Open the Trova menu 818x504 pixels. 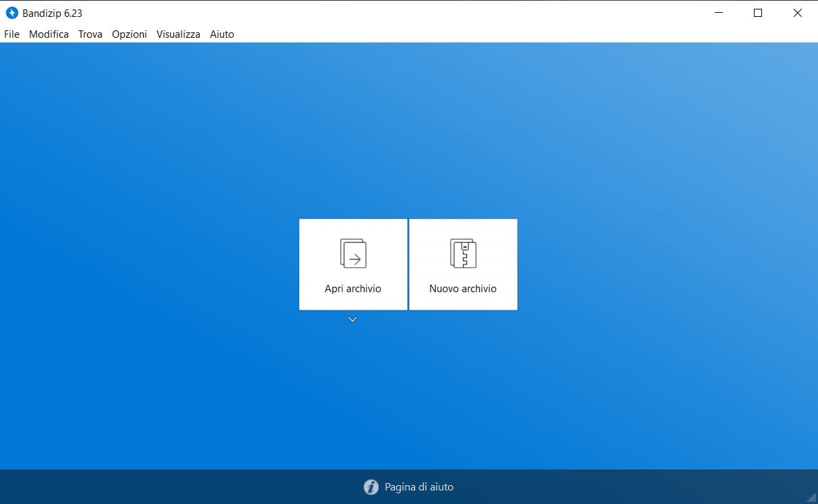pos(90,34)
